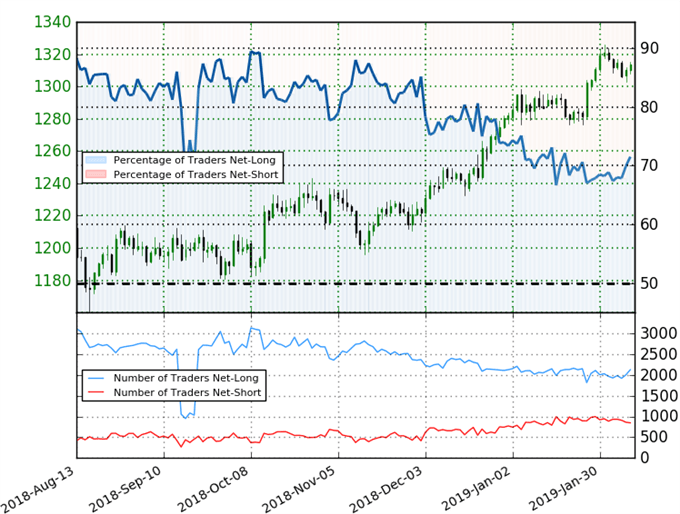Click the 'Number of Traders Net-Short' legend label

(187, 392)
